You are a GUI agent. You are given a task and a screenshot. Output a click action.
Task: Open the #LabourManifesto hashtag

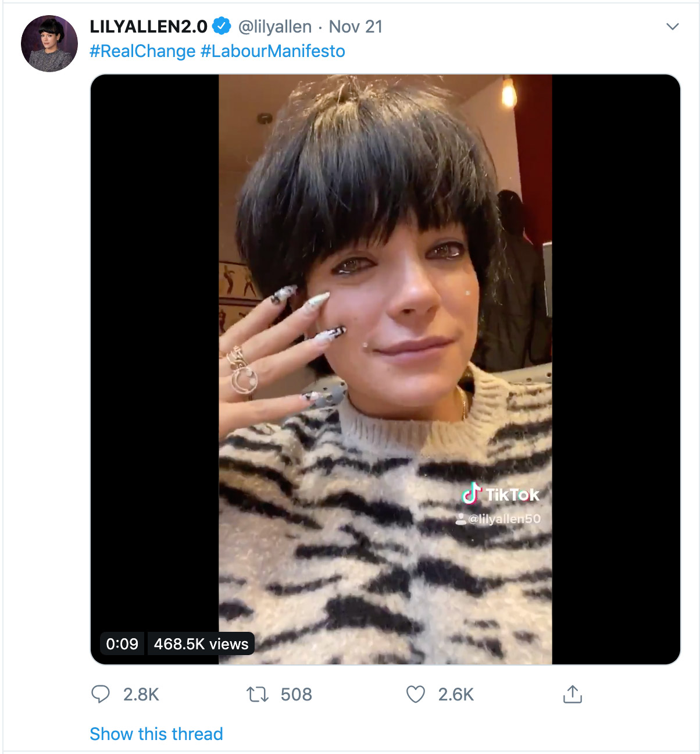273,51
